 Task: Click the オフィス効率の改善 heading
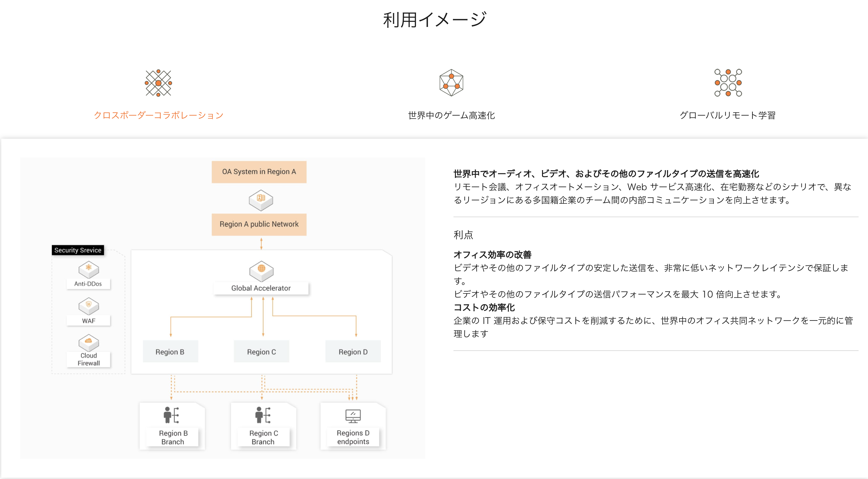click(492, 255)
